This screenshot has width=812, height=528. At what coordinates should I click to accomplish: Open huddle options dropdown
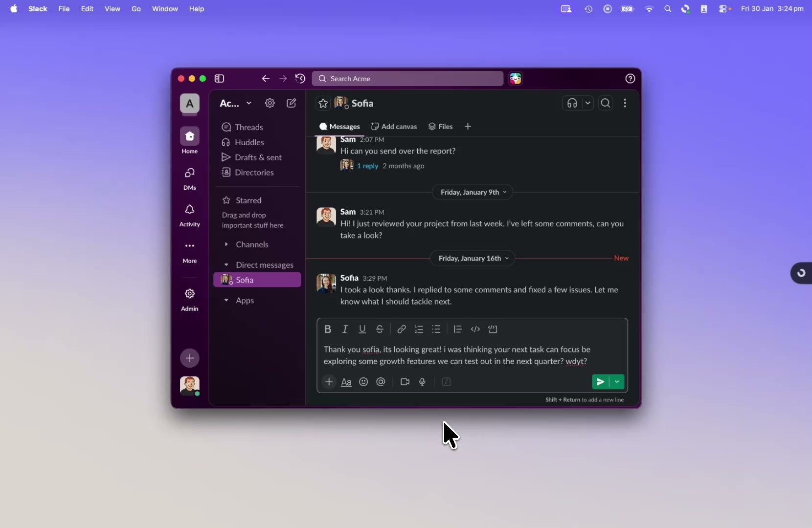(588, 104)
